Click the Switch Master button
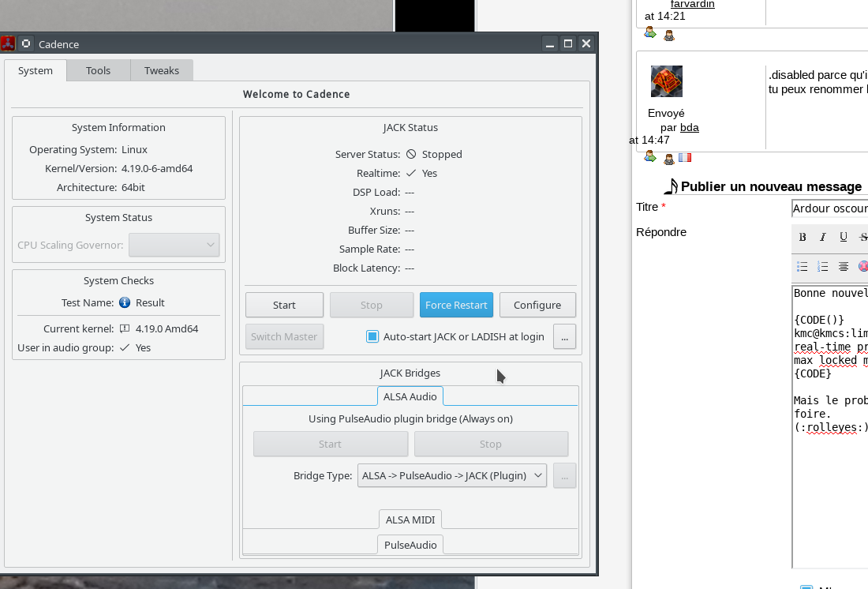Viewport: 868px width, 589px height. point(285,336)
